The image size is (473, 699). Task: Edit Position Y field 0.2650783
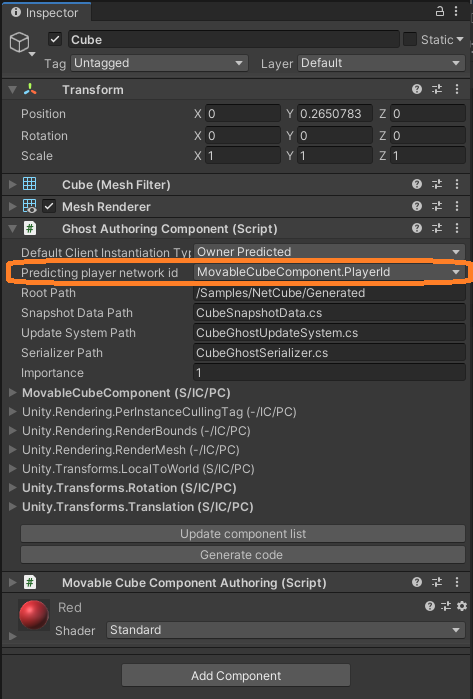pos(335,113)
